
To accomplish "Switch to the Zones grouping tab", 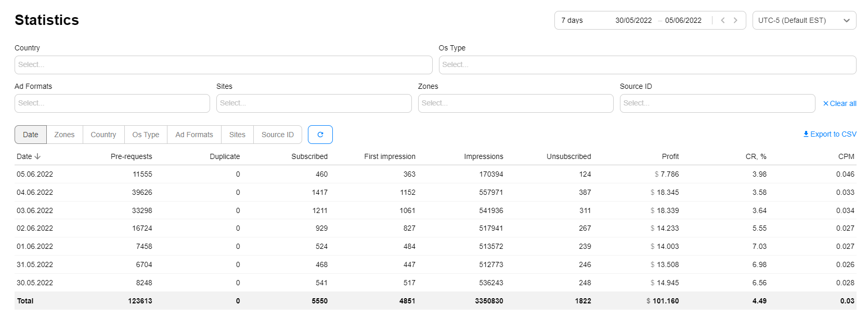I will 64,135.
